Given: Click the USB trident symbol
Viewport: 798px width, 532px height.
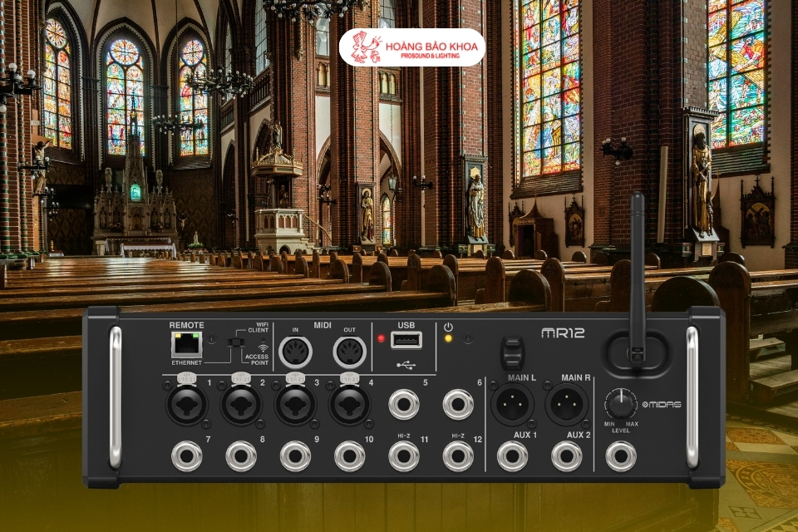Looking at the screenshot, I should coord(406,365).
